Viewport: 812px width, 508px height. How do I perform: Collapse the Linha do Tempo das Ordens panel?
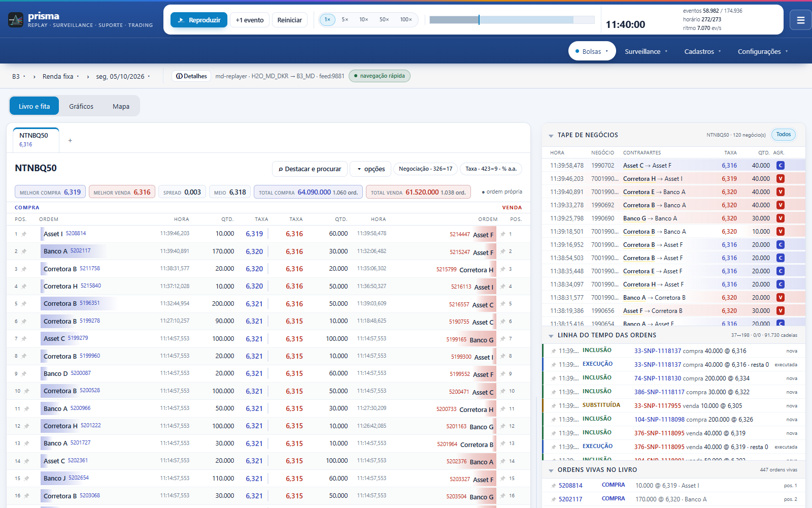point(551,336)
